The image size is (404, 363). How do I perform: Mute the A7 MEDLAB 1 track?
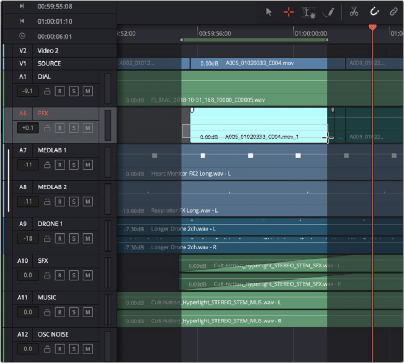point(88,165)
